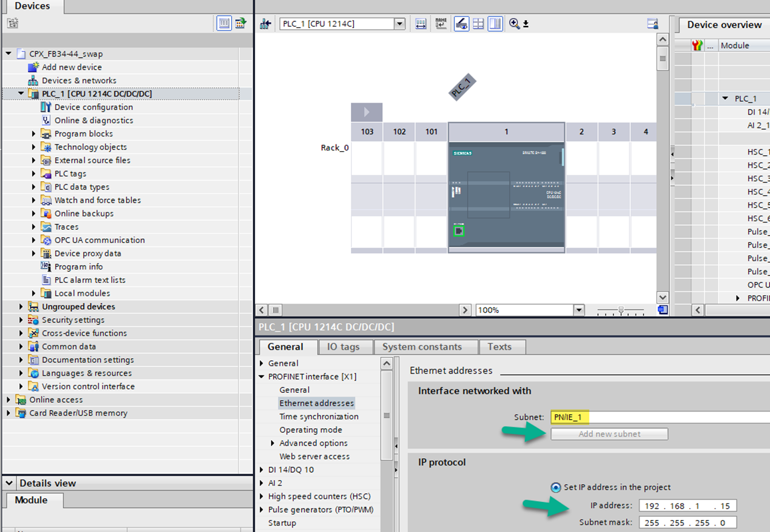The image size is (770, 532).
Task: Click the Subnet field showing PN/IE_1
Action: (660, 417)
